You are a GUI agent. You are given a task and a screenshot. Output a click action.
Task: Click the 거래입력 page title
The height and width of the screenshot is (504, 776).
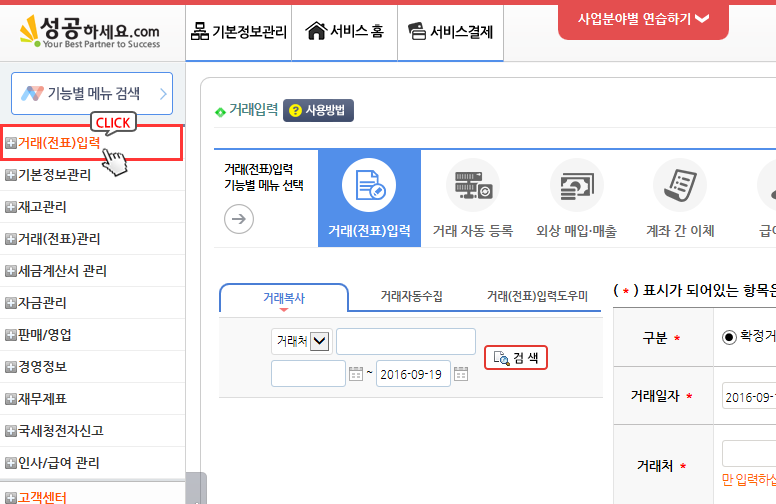pos(253,109)
